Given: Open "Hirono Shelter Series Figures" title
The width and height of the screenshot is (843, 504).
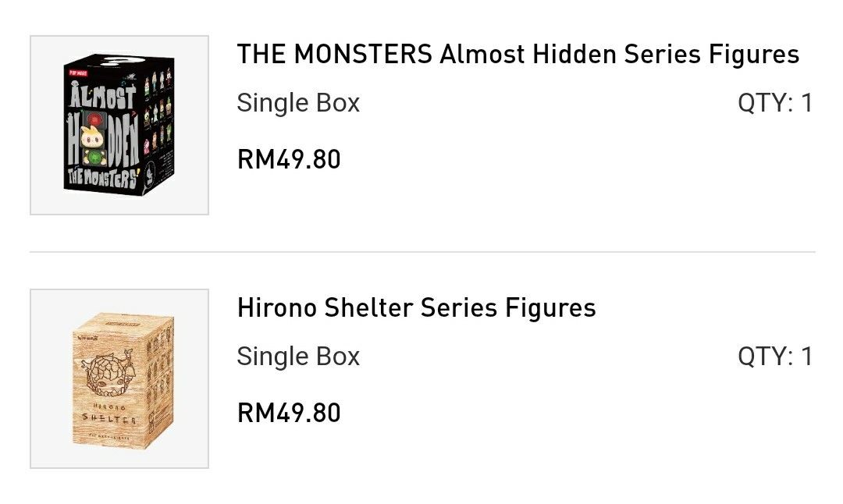Looking at the screenshot, I should 416,308.
